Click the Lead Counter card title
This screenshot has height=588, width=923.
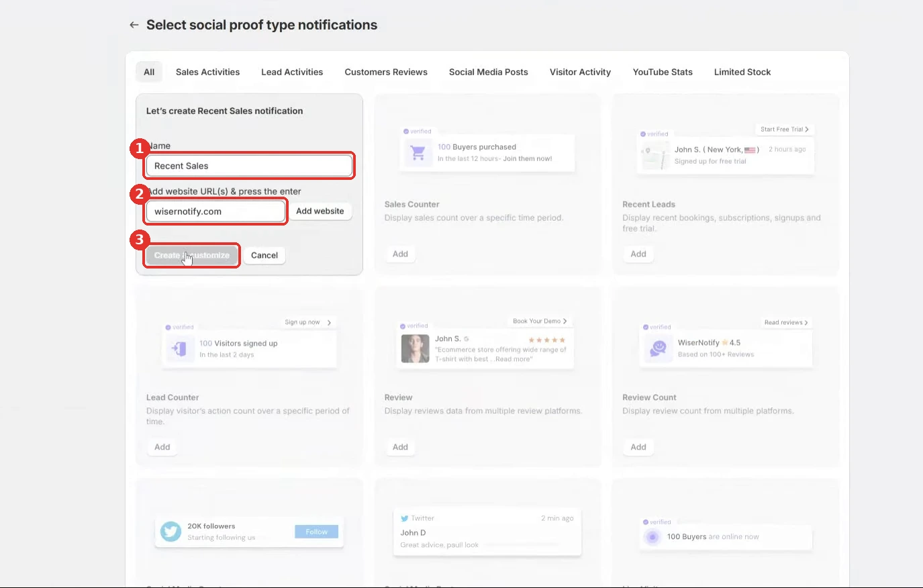click(x=173, y=397)
